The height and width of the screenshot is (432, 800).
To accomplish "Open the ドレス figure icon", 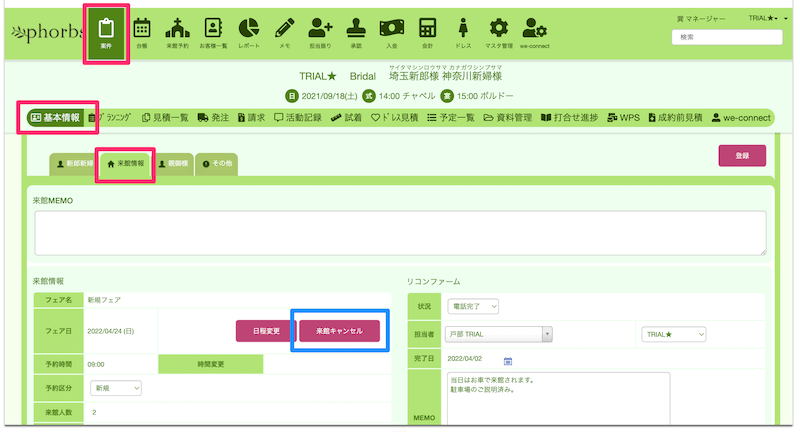I will pos(463,33).
